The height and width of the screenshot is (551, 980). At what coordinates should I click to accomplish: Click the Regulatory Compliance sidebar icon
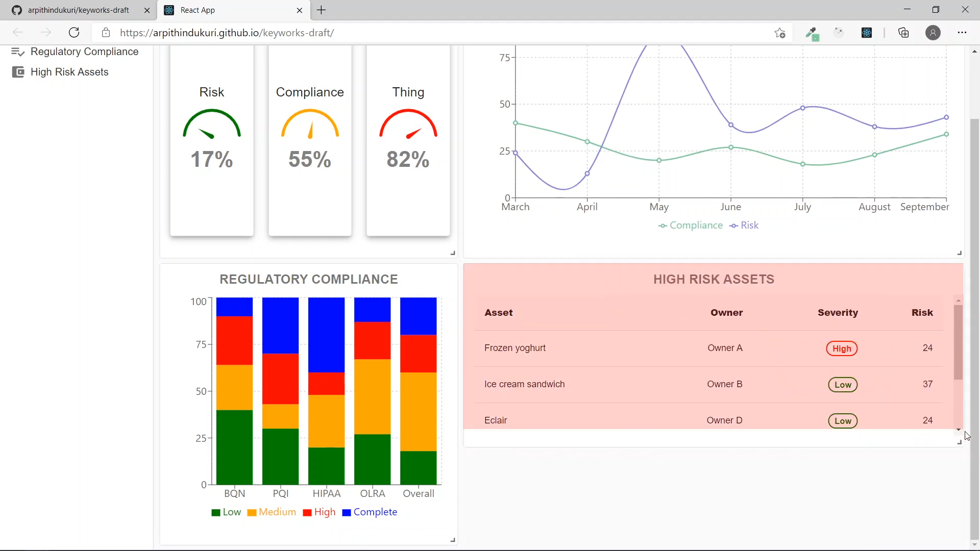click(18, 52)
